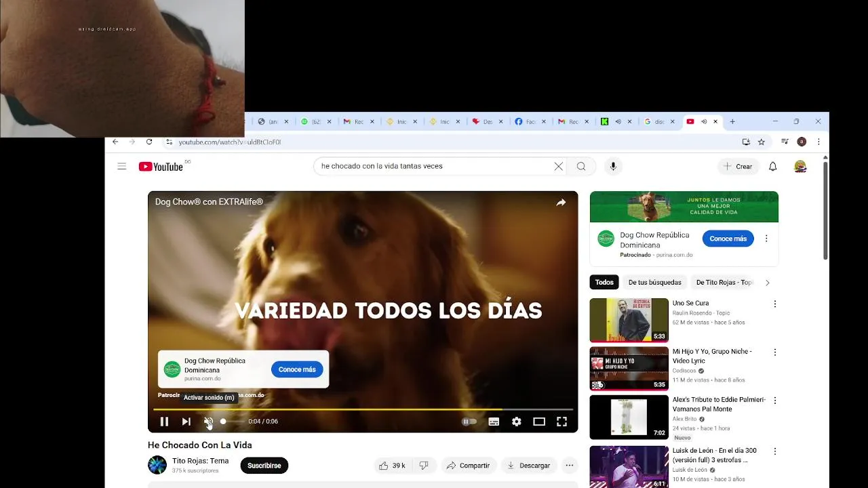Viewport: 868px width, 488px height.
Task: Open the more actions ellipsis under video
Action: [570, 466]
